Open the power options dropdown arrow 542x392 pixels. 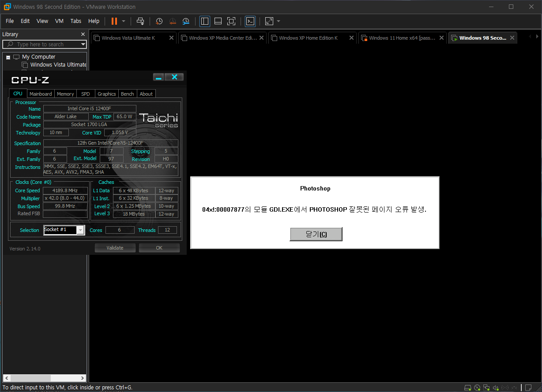[x=124, y=21]
